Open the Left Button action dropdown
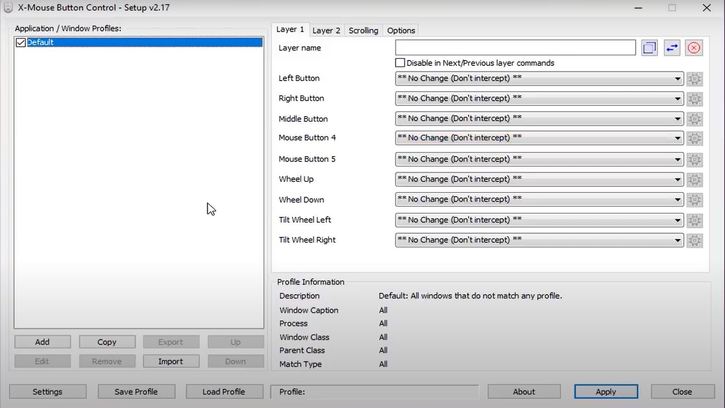725x408 pixels. [x=539, y=78]
